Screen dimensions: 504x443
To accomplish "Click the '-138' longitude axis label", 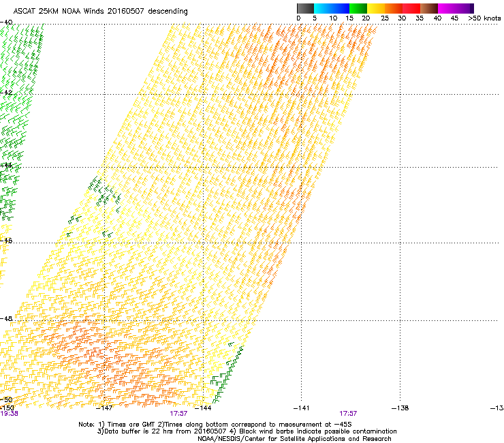I will click(x=400, y=408).
